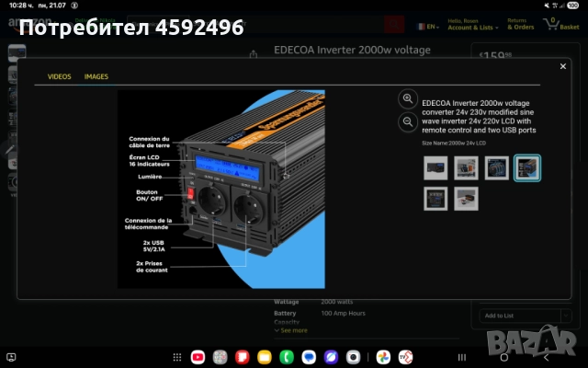Open the green Phone app

287,357
